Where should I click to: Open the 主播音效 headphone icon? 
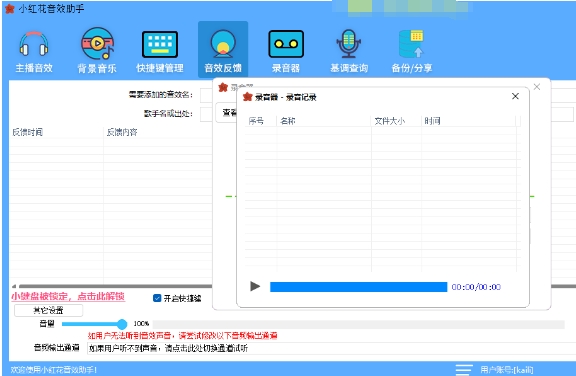34,44
